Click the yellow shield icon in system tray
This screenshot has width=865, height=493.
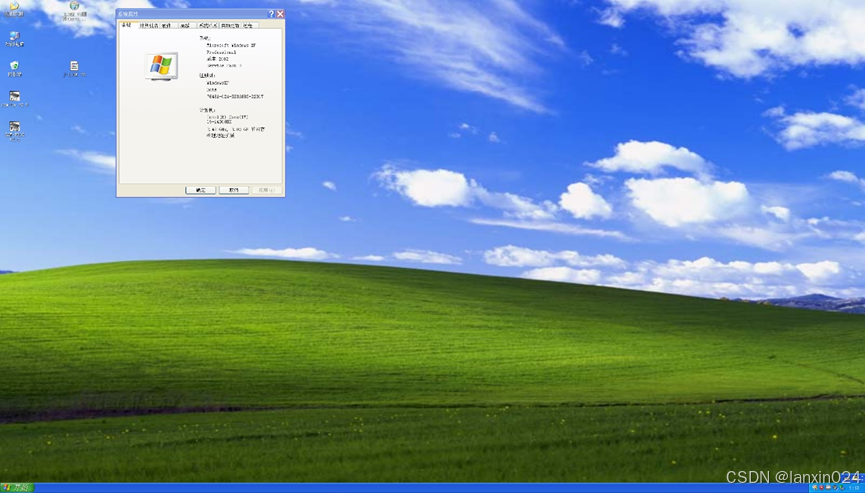tap(814, 487)
